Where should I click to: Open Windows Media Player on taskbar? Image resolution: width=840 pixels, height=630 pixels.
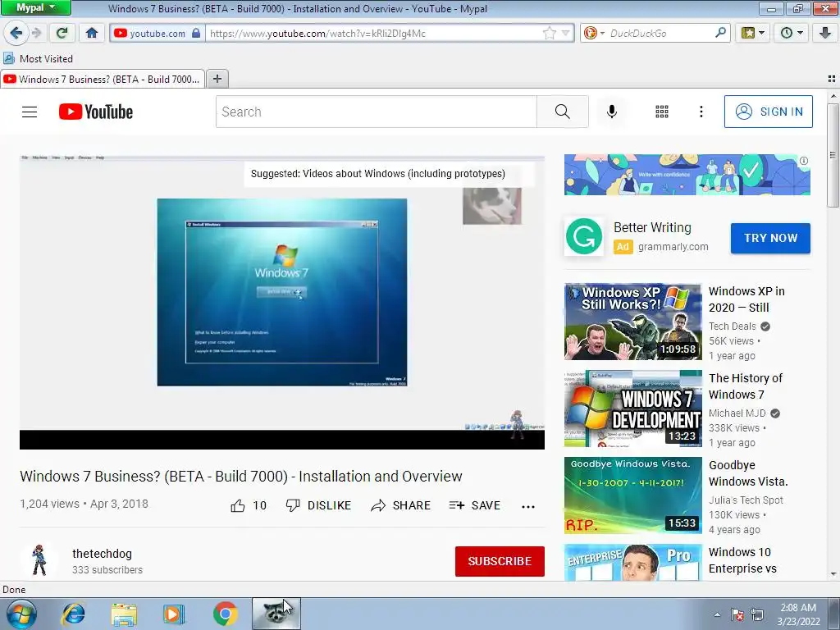[x=174, y=614]
